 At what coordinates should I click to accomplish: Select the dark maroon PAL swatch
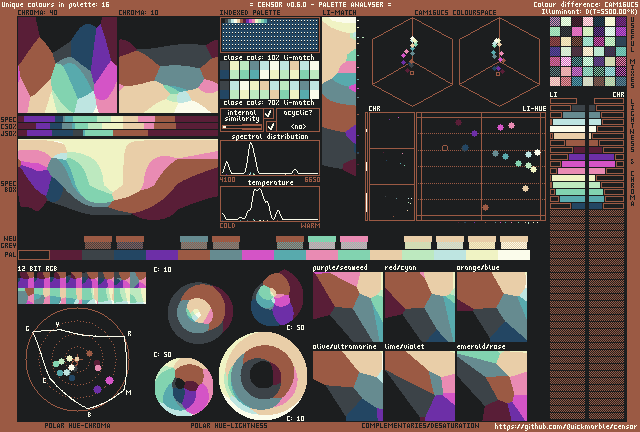click(x=66, y=255)
